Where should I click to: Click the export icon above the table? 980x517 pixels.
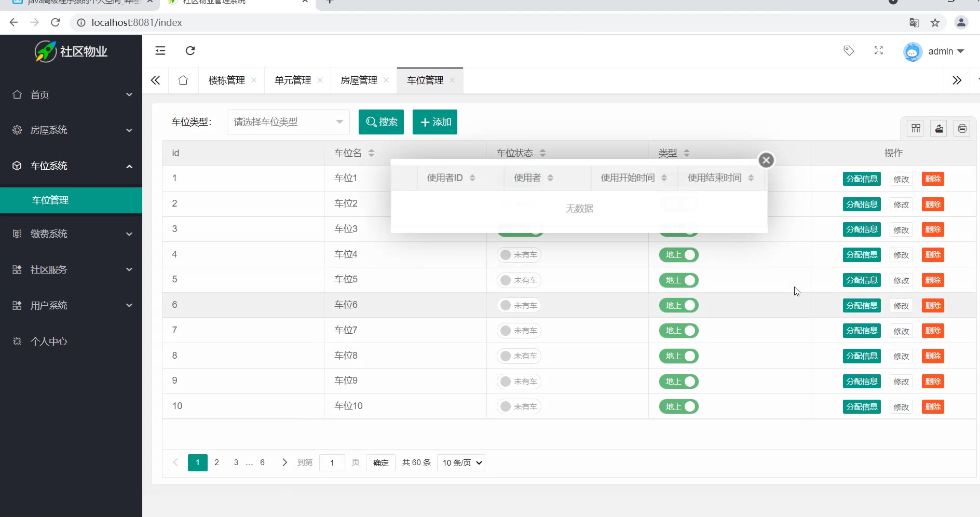click(939, 128)
